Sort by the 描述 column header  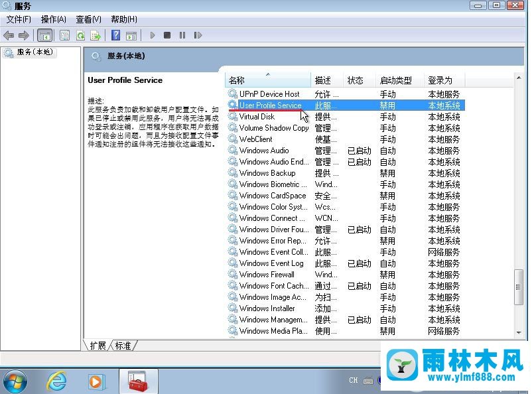327,80
